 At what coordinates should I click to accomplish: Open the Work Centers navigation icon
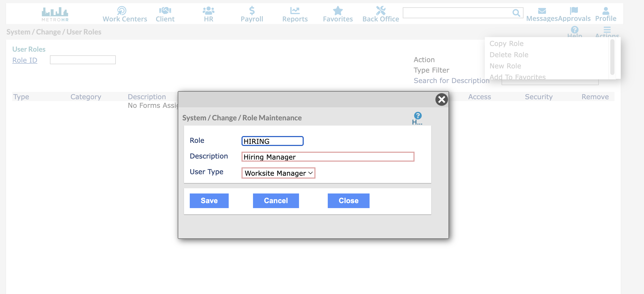pyautogui.click(x=122, y=11)
